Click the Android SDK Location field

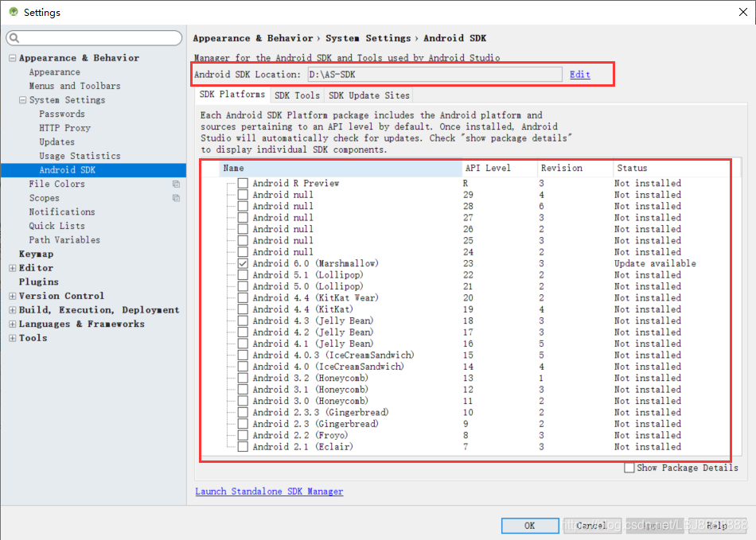(x=435, y=74)
